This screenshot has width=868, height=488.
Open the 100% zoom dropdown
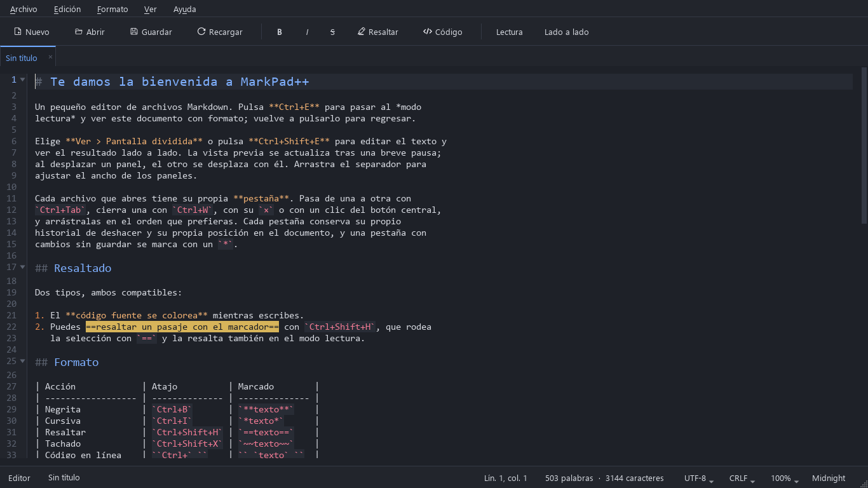[x=785, y=478]
